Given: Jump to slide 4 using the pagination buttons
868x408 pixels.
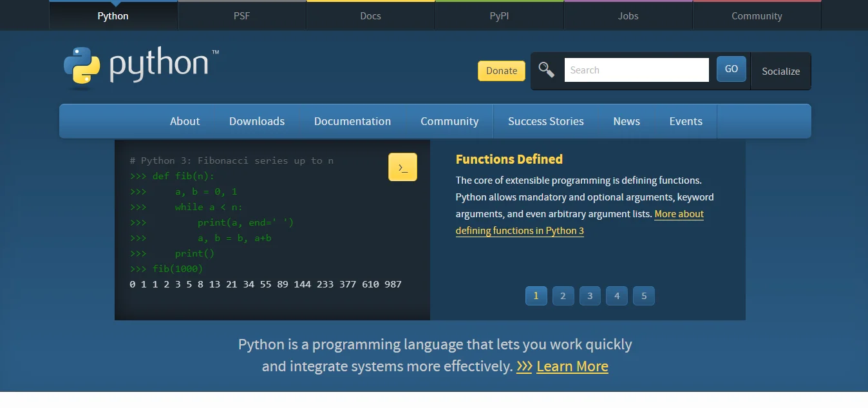Looking at the screenshot, I should click(616, 295).
